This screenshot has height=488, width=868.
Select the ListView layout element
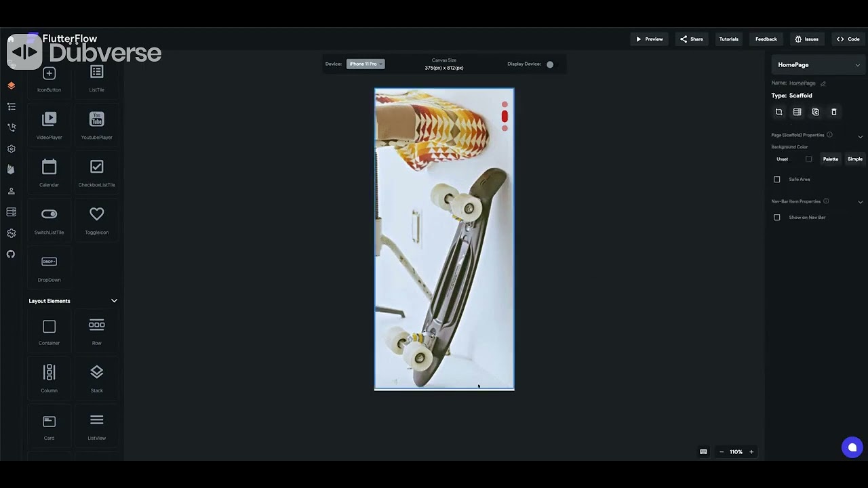pyautogui.click(x=96, y=427)
